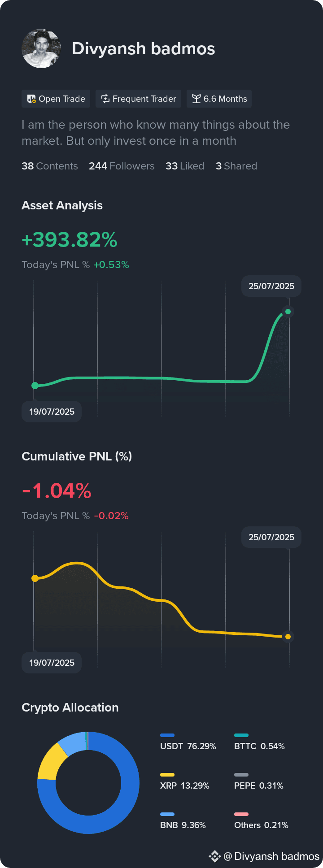Select the BTTC teal legend swatch
Viewport: 323px width, 868px height.
coord(241,735)
